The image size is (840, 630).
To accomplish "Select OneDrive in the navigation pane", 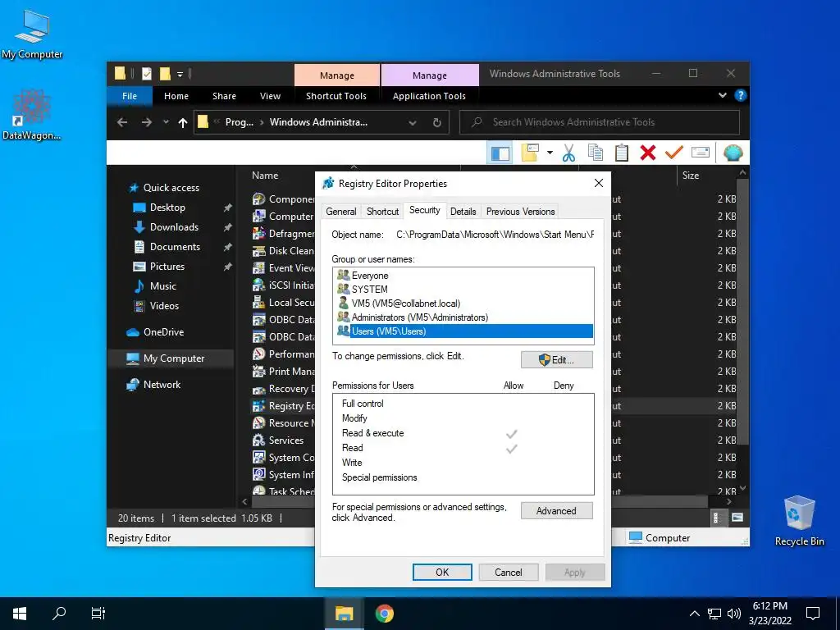I will click(x=163, y=332).
